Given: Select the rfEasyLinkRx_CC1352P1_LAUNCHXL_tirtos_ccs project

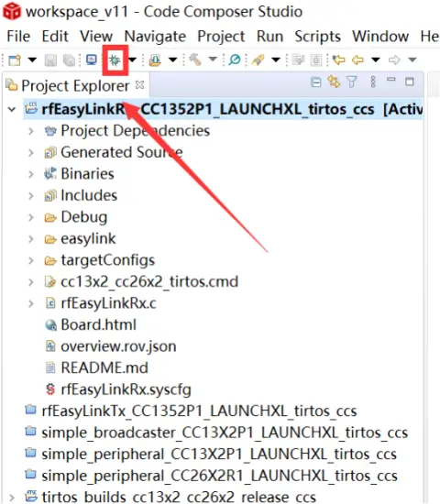Looking at the screenshot, I should pos(223,110).
